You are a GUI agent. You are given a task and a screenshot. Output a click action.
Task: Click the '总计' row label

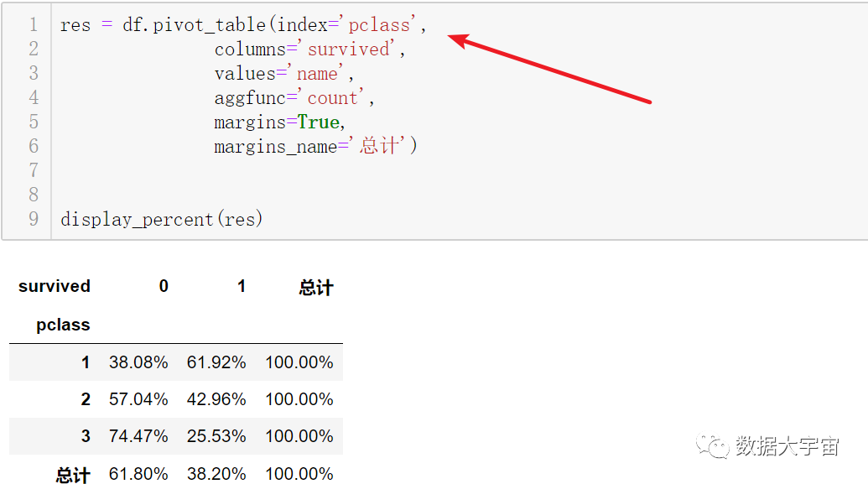(x=72, y=475)
